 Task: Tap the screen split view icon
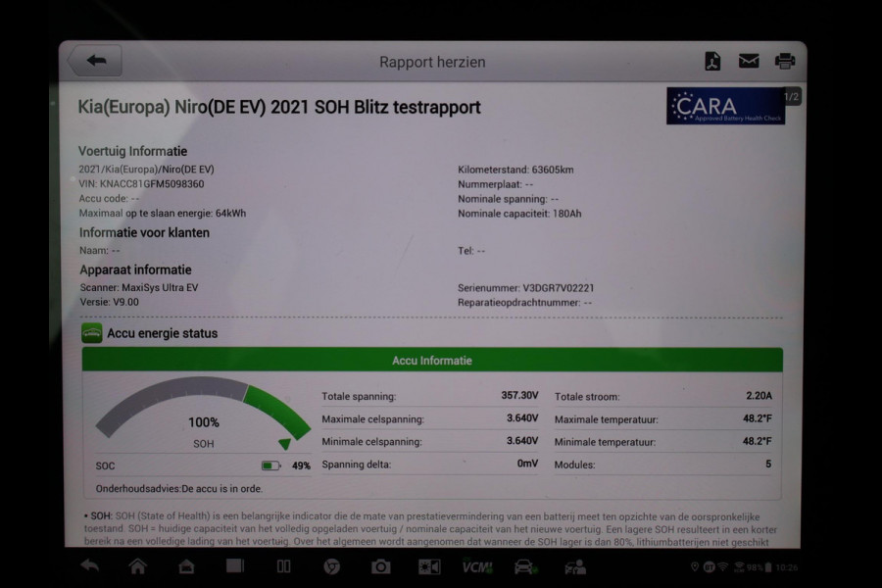click(284, 568)
